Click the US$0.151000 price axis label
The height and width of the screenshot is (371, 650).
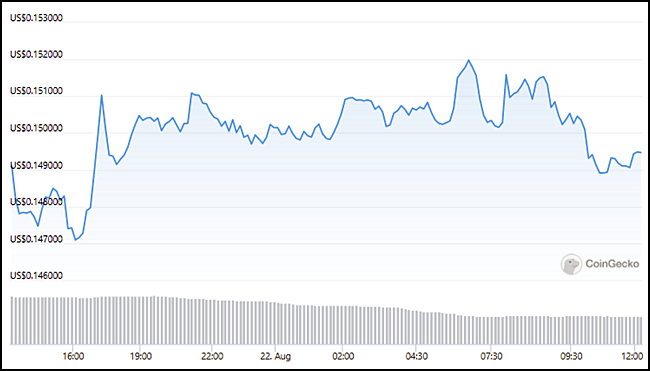[x=36, y=92]
